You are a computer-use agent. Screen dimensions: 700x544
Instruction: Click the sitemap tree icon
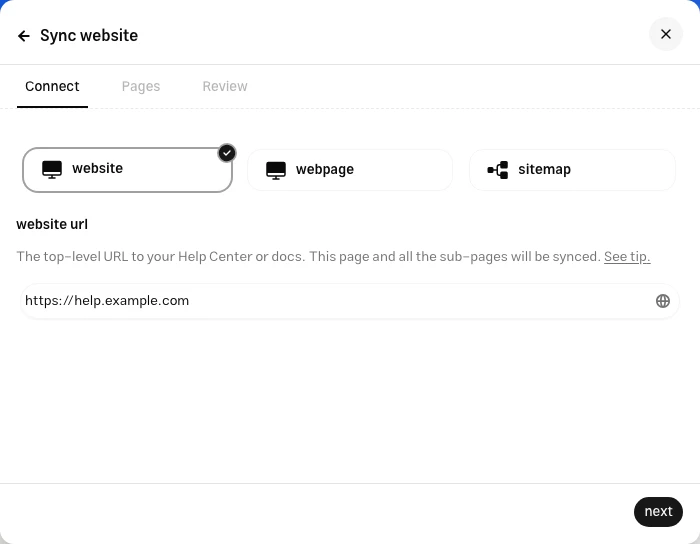(x=498, y=170)
